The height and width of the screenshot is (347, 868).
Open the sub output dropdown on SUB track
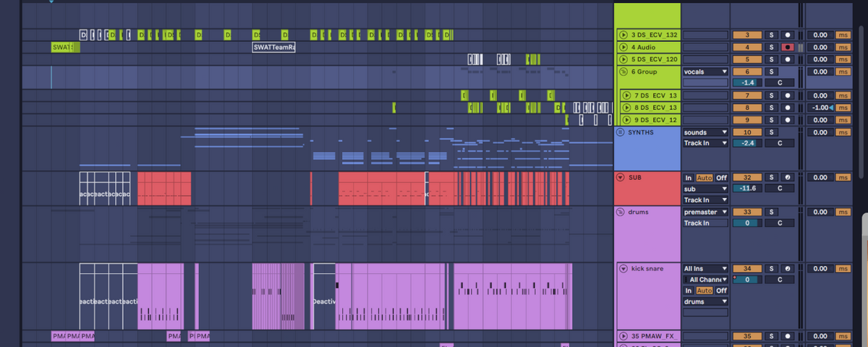(705, 189)
